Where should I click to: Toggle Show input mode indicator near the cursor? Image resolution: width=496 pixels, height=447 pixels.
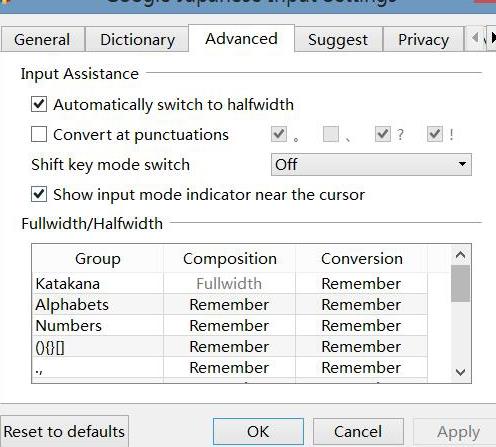coord(39,194)
